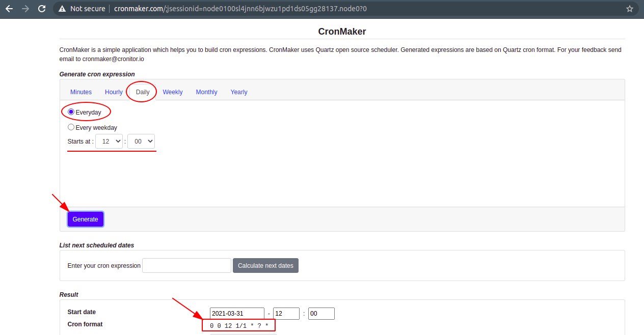The width and height of the screenshot is (644, 335).
Task: Click the Start date field 2021-03-31
Action: click(x=237, y=314)
